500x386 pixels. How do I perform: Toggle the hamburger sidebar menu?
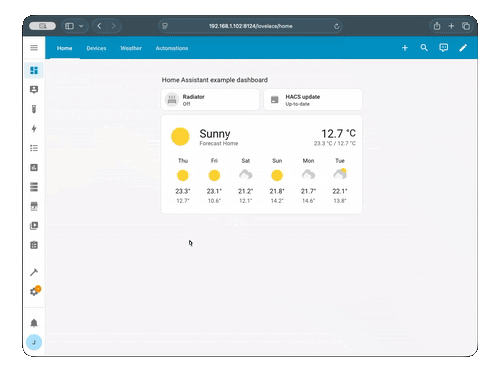pyautogui.click(x=34, y=48)
